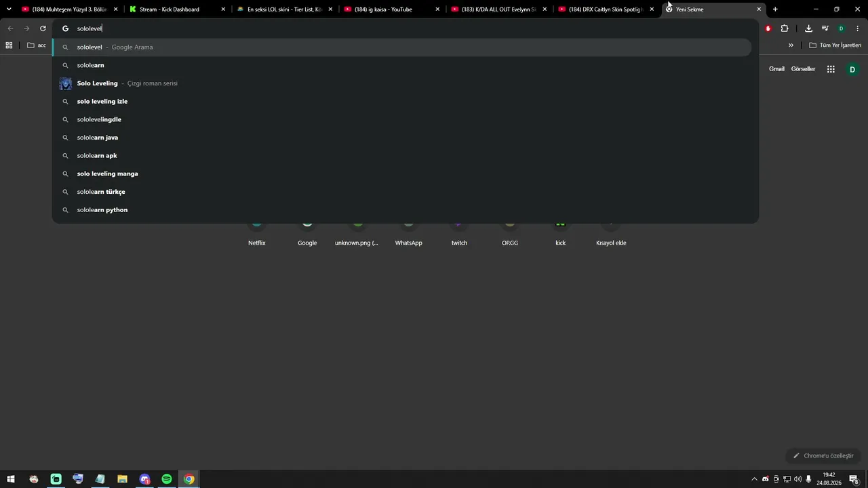Close the Yeni Sekme tab
The width and height of the screenshot is (868, 488).
click(x=759, y=9)
